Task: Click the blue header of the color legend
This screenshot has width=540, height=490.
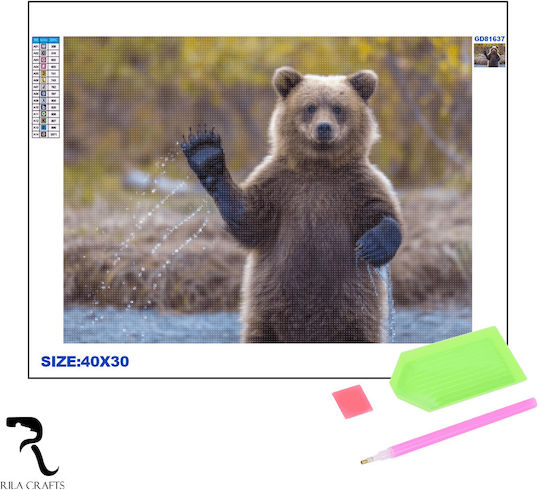Action: (46, 40)
